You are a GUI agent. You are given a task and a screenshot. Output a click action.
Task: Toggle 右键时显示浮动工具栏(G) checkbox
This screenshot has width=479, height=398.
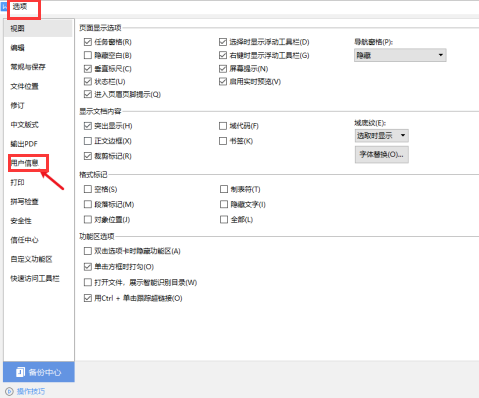coord(223,55)
